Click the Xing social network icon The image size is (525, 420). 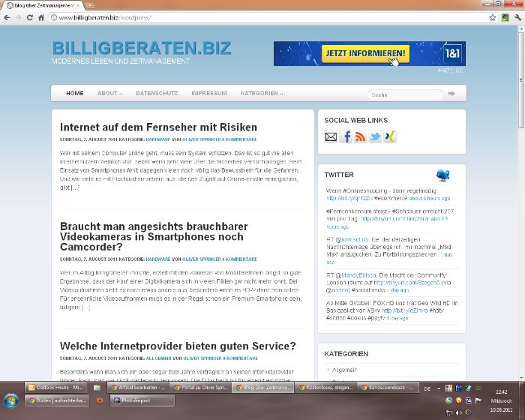389,136
